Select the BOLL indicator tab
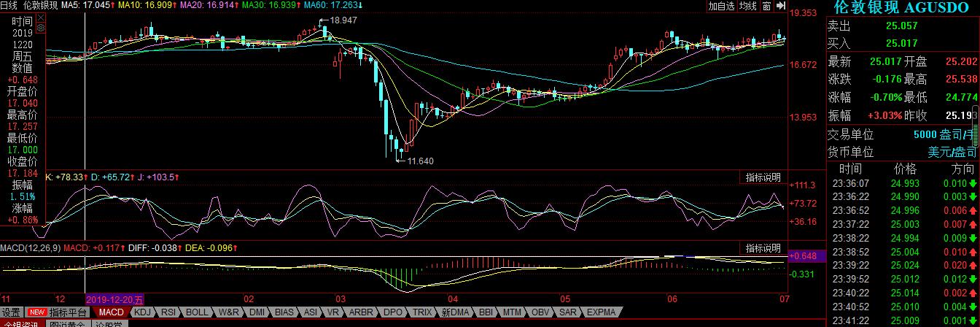 (x=197, y=312)
